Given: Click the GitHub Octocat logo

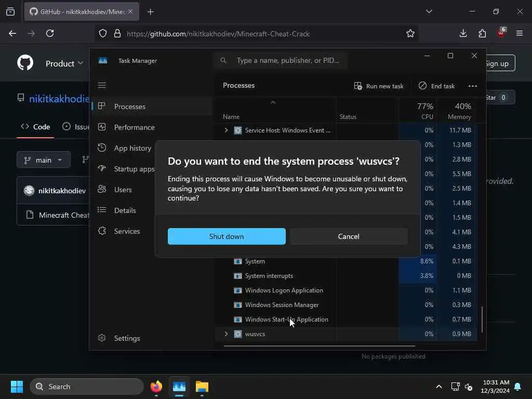Looking at the screenshot, I should click(25, 63).
